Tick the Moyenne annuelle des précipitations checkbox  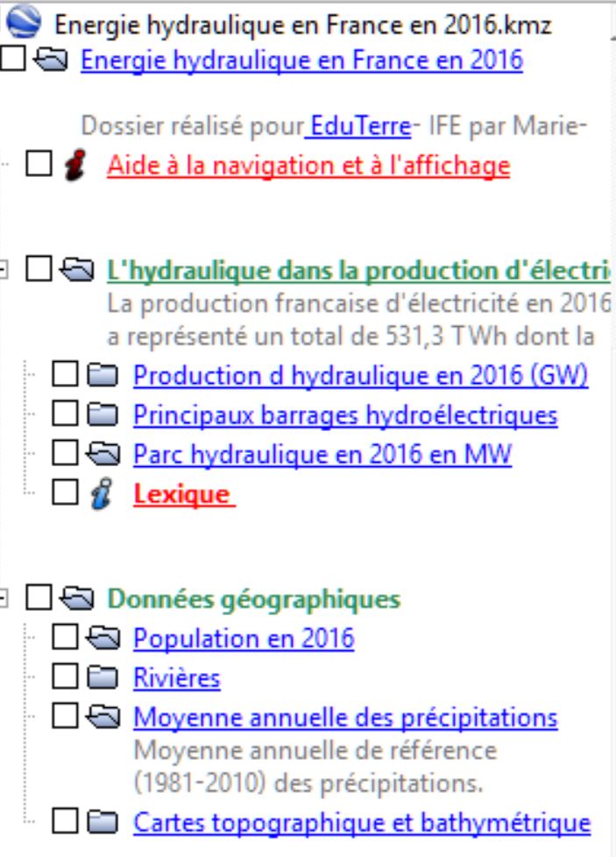(x=64, y=718)
